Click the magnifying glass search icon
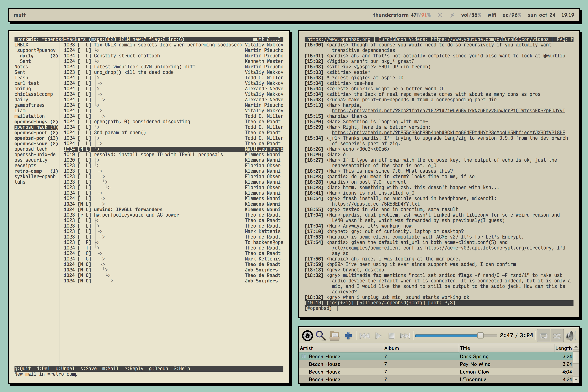 point(321,336)
